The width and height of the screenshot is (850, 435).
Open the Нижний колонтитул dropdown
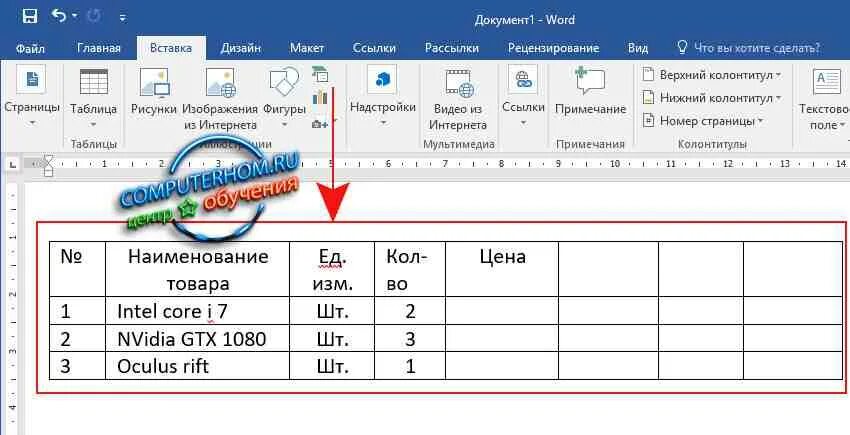712,98
